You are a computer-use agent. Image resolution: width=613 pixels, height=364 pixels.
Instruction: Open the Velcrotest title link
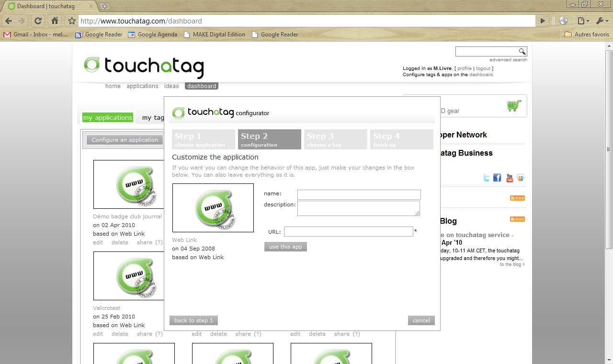pyautogui.click(x=107, y=308)
